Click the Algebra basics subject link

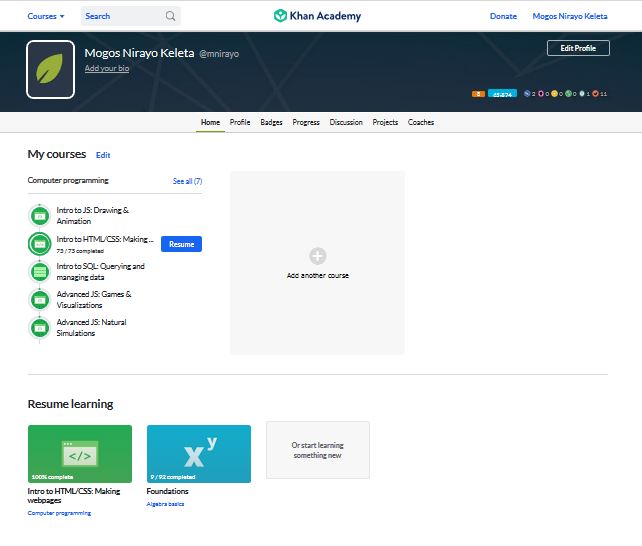tap(165, 504)
